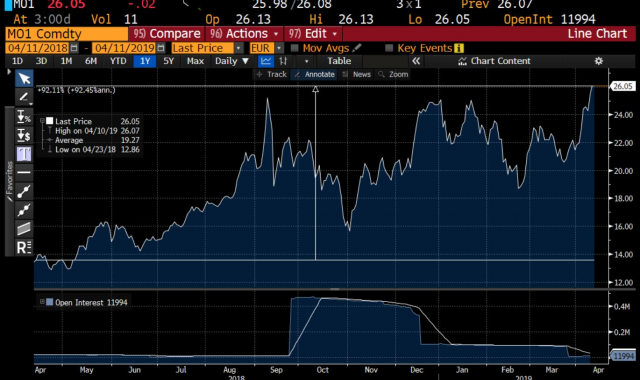Image resolution: width=640 pixels, height=380 pixels.
Task: Select the extended trend line tool
Action: (x=24, y=210)
